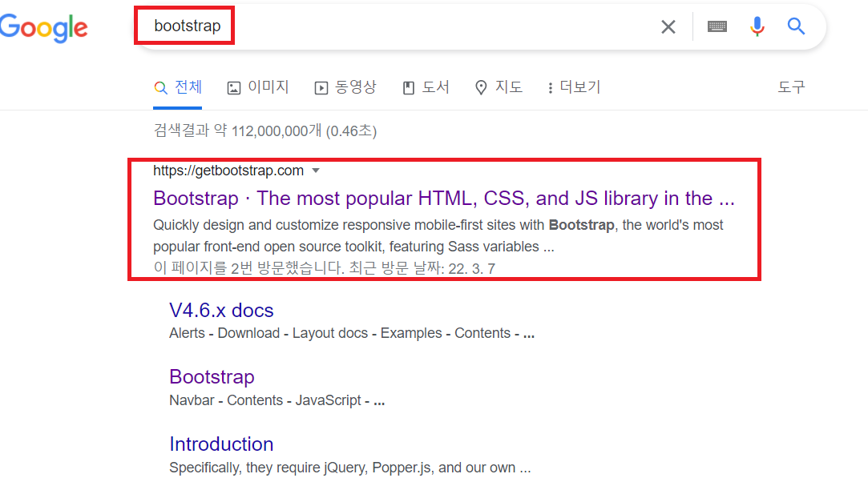Open the V4.6.x docs link
This screenshot has height=482, width=868.
point(221,311)
